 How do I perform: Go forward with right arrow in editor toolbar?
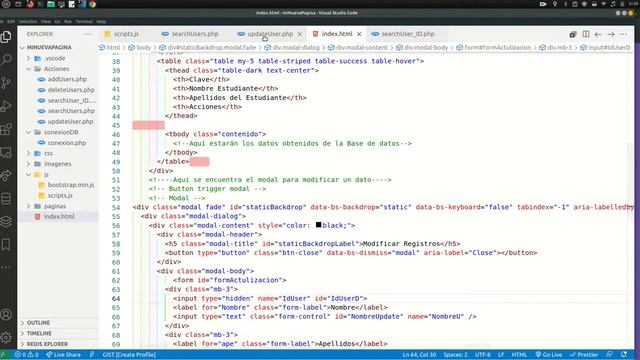pos(611,34)
